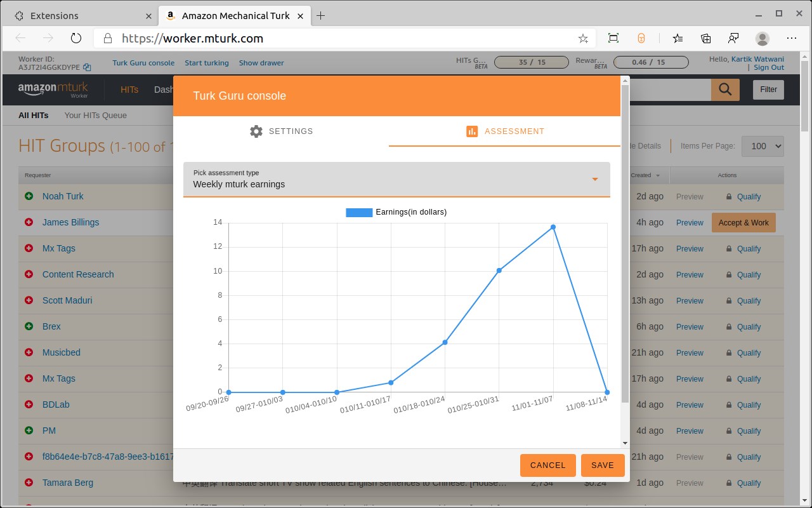This screenshot has height=508, width=812.
Task: Open the browser settings three-dot menu
Action: [x=791, y=38]
